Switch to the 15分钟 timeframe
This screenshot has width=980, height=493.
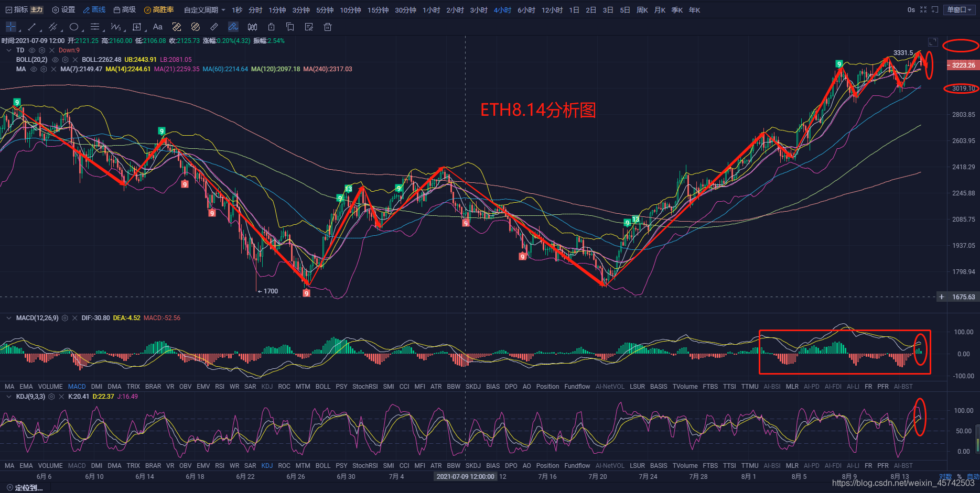(378, 10)
